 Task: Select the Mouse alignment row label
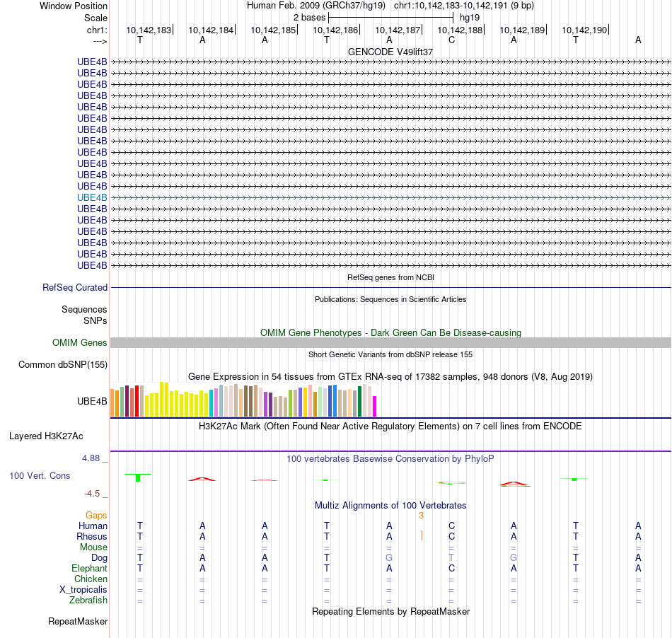93,547
